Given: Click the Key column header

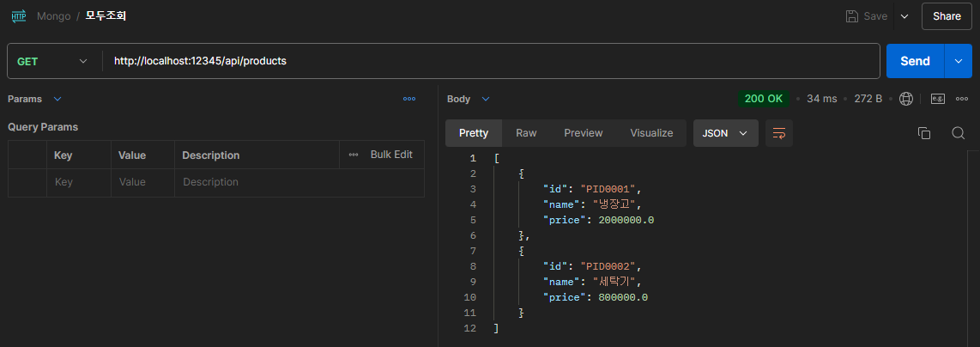Looking at the screenshot, I should 64,155.
